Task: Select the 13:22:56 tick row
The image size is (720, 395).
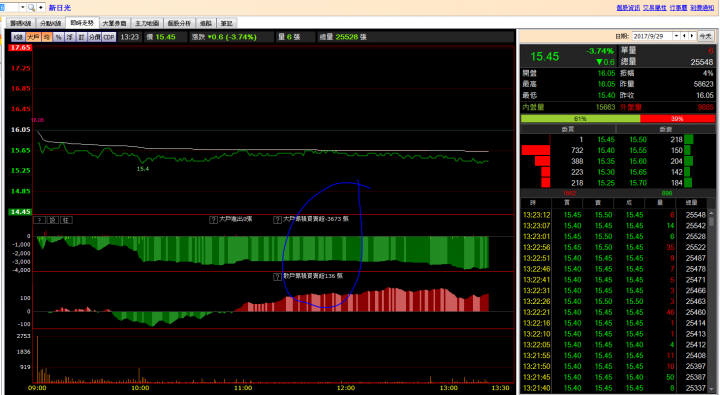Action: coord(614,247)
